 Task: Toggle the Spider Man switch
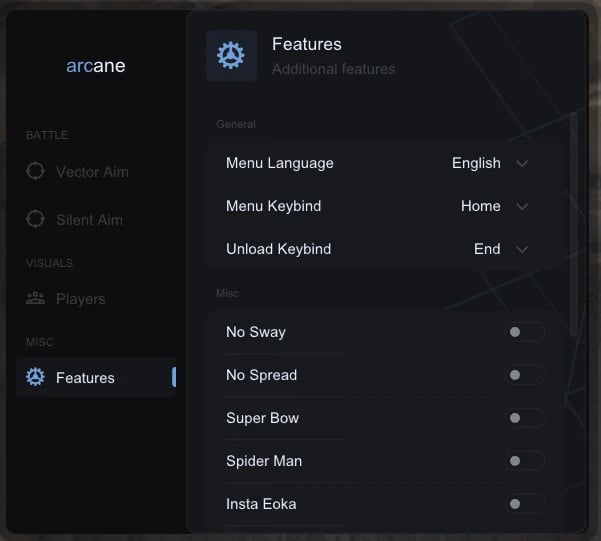tap(524, 461)
